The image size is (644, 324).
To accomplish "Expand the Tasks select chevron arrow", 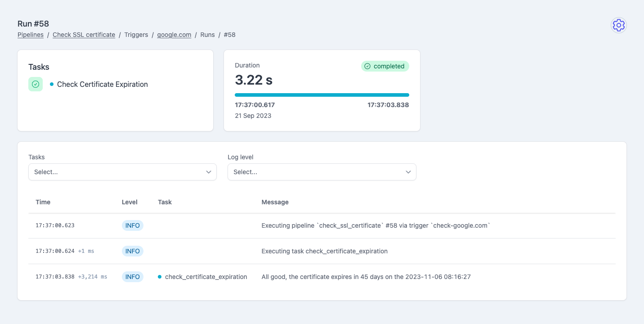I will [209, 172].
